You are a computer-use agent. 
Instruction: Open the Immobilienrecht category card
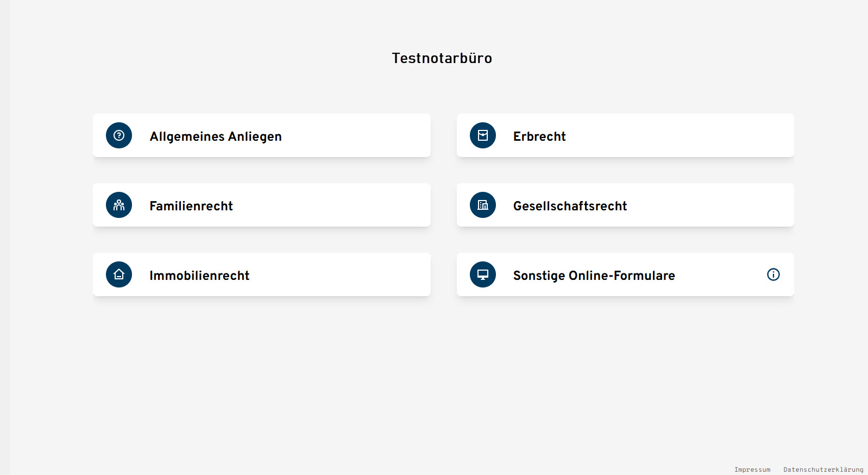[262, 274]
